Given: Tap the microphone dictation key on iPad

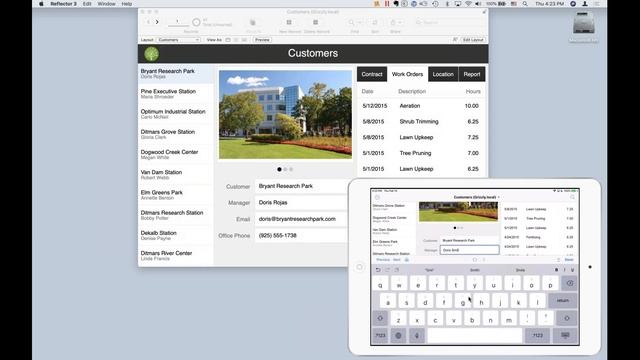Looking at the screenshot, I should coord(417,336).
